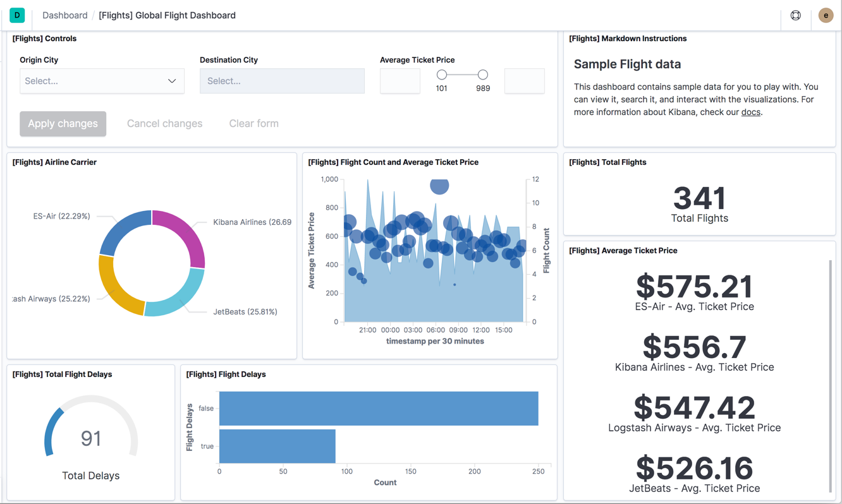Click the right slider handle at 989
Image resolution: width=842 pixels, height=504 pixels.
[x=483, y=75]
